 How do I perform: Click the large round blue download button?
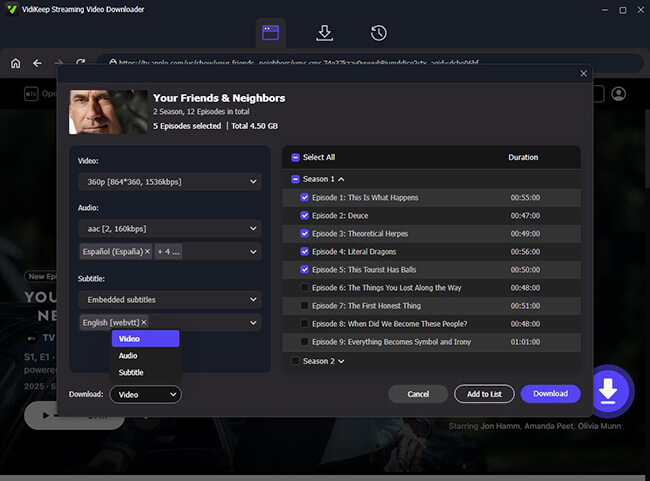[x=607, y=391]
